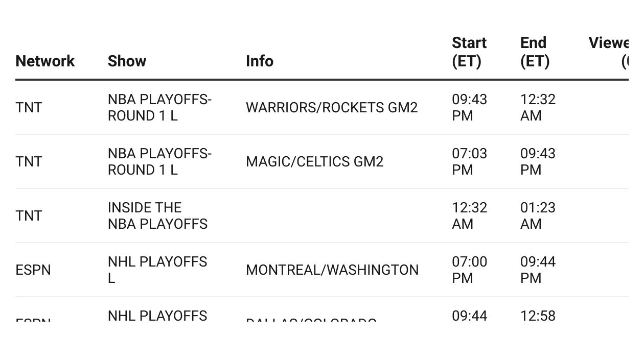The image size is (644, 337).
Task: Click TNT in the Warriors/Rockets row
Action: [29, 108]
